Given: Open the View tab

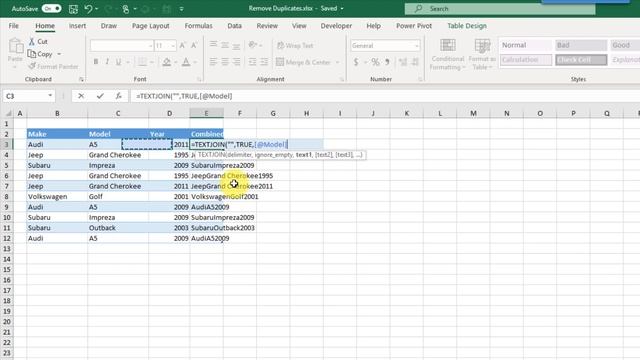Looking at the screenshot, I should (x=299, y=26).
